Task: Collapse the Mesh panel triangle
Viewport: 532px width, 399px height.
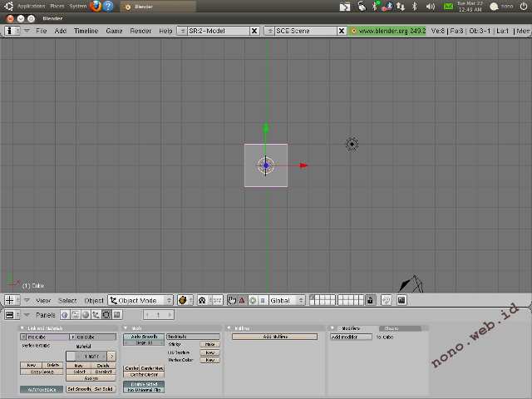Action: [x=126, y=328]
